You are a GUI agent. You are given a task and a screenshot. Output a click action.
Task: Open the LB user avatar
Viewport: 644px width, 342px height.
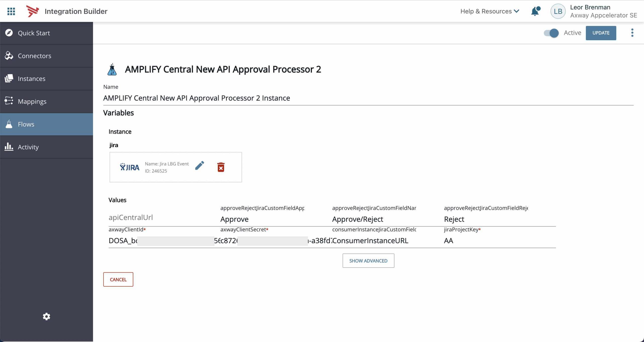[558, 11]
